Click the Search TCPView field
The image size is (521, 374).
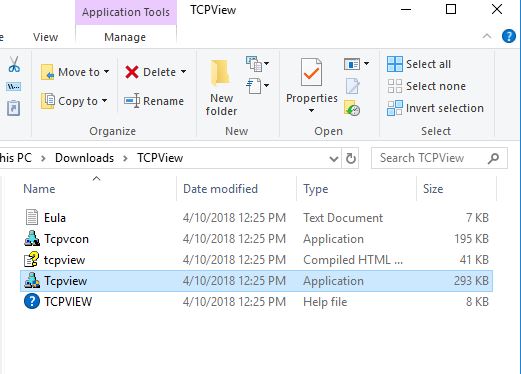[439, 158]
